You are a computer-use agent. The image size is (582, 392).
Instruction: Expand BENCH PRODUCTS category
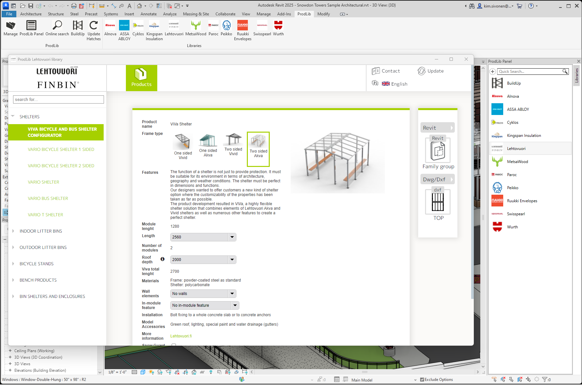(13, 280)
